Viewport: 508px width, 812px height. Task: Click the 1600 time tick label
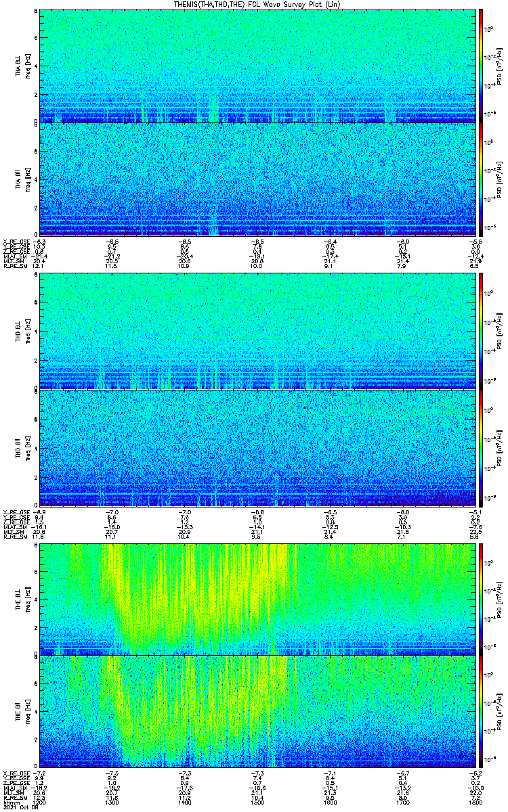click(x=331, y=802)
